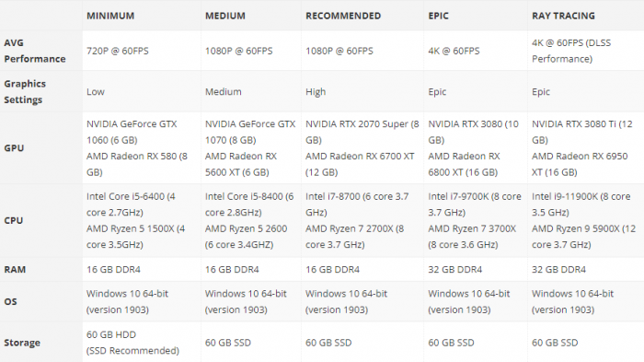Click the 32 GB DDR4 Epic RAM cell

pos(455,270)
